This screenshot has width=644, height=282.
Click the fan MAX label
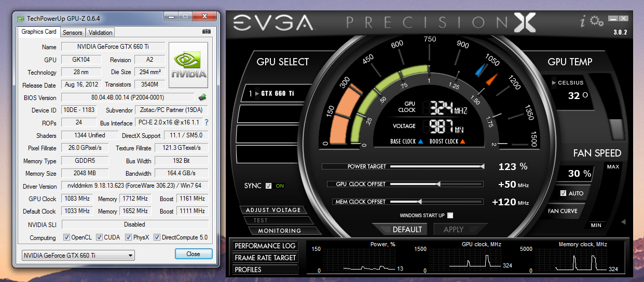tap(613, 167)
